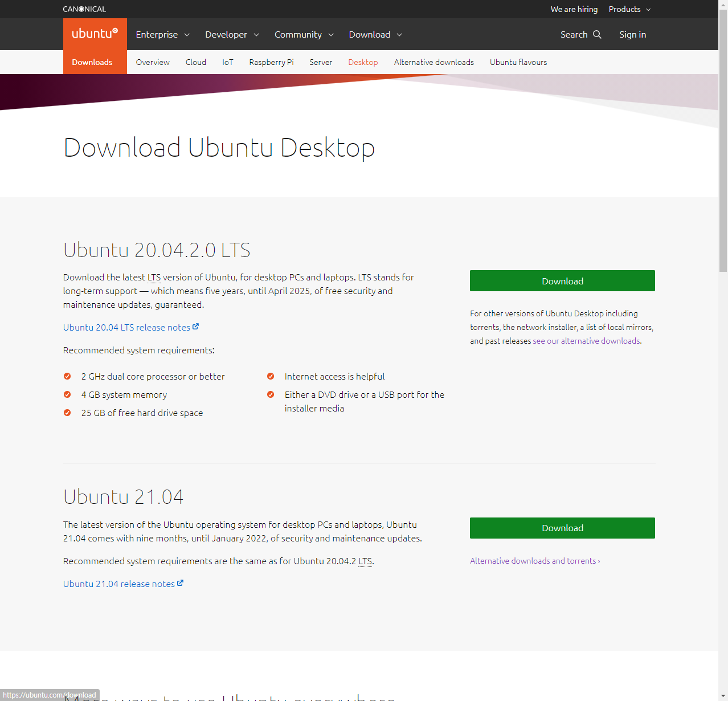
Task: Click the scrollbar down arrow
Action: point(723,696)
